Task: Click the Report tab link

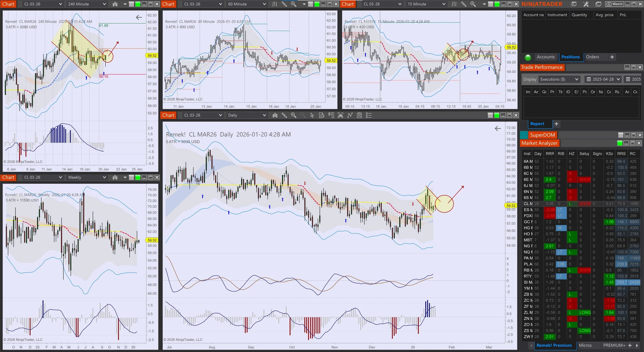Action: [537, 124]
